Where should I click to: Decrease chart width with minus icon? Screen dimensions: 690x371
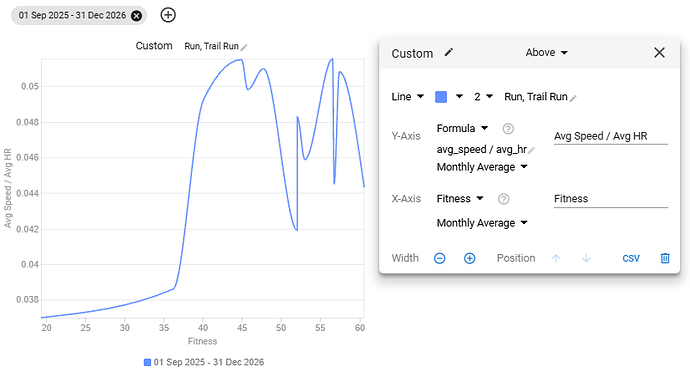440,258
